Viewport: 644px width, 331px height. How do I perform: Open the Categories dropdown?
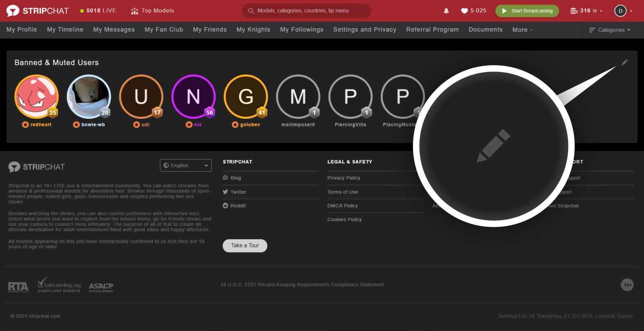(610, 30)
